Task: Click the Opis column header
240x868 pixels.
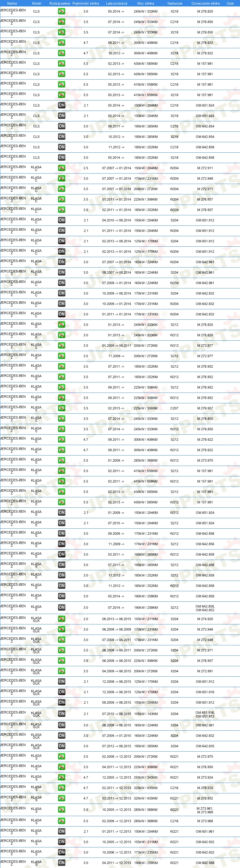Action: (x=230, y=3)
